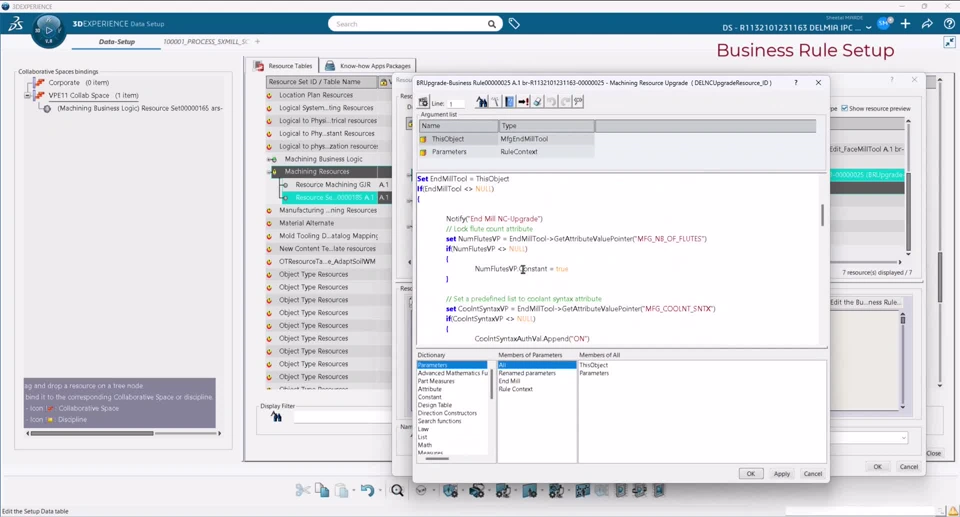960x517 pixels.
Task: Switch to the Know-how Apps Packages tab
Action: [368, 66]
